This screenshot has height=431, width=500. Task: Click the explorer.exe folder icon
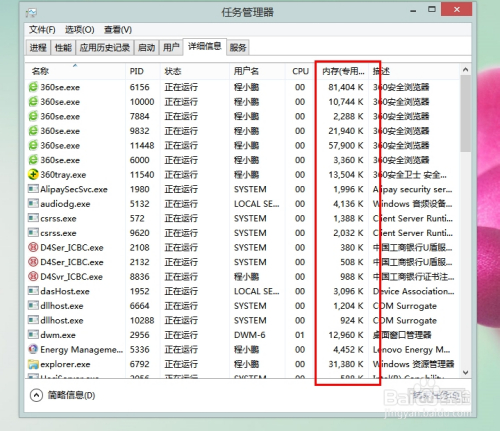(x=33, y=364)
